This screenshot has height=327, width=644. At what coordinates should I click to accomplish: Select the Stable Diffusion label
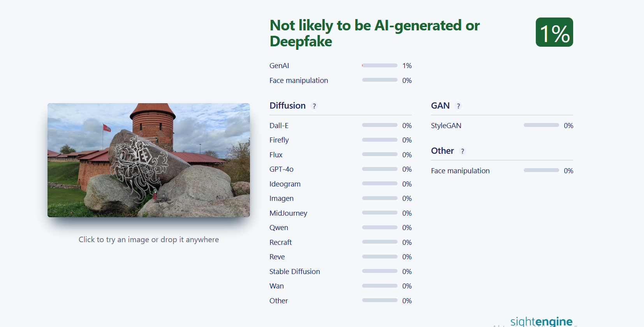[x=295, y=271]
